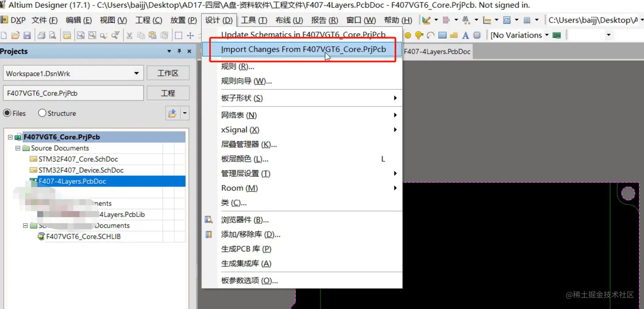The height and width of the screenshot is (309, 644).
Task: Select the place arc tool
Action: click(x=431, y=35)
